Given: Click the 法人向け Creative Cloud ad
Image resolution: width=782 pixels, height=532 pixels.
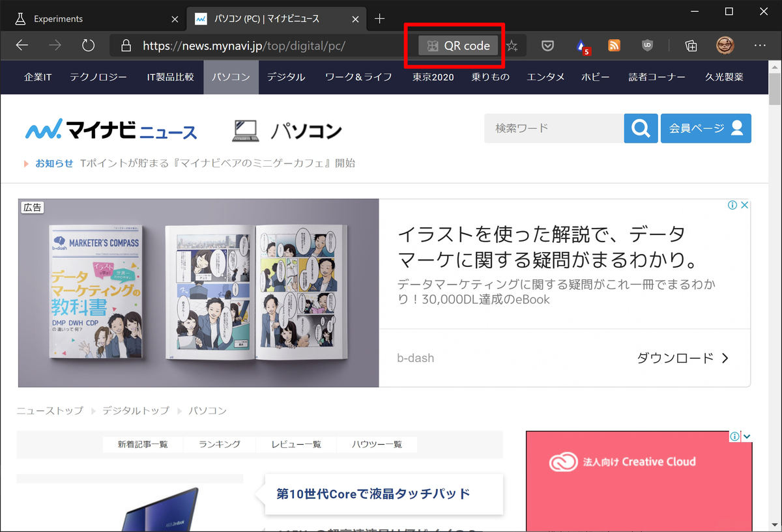Looking at the screenshot, I should (639, 481).
